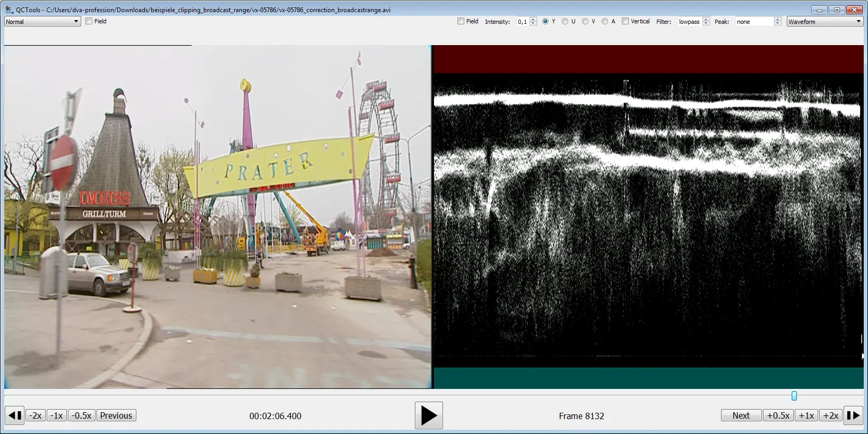Image resolution: width=868 pixels, height=434 pixels.
Task: Open the Normal view dropdown
Action: point(42,22)
